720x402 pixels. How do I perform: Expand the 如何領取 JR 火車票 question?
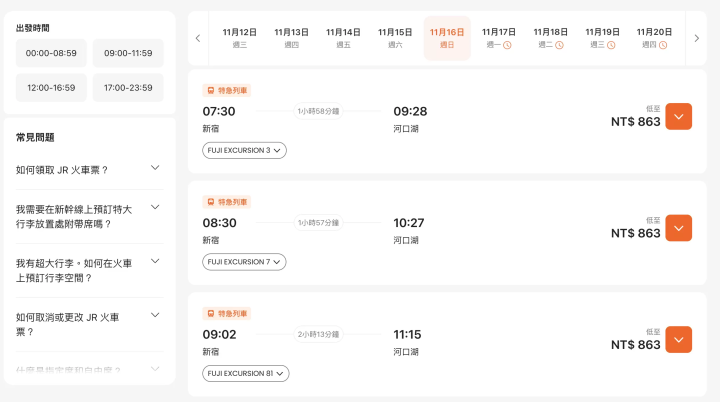point(89,170)
